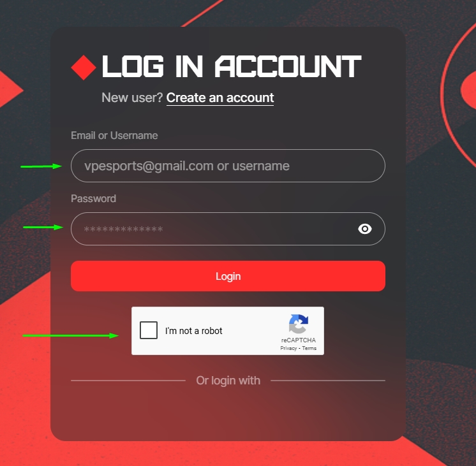Click the red Login button
The height and width of the screenshot is (466, 476).
(x=228, y=276)
